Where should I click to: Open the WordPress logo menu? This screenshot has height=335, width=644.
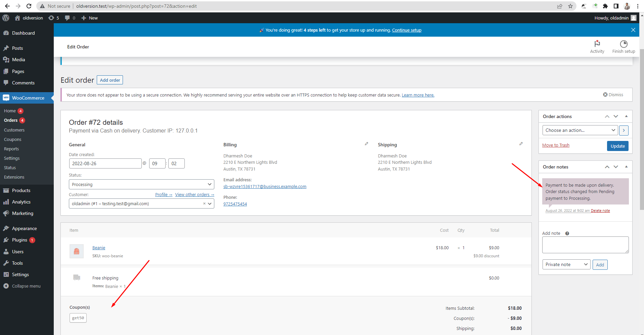(6, 18)
